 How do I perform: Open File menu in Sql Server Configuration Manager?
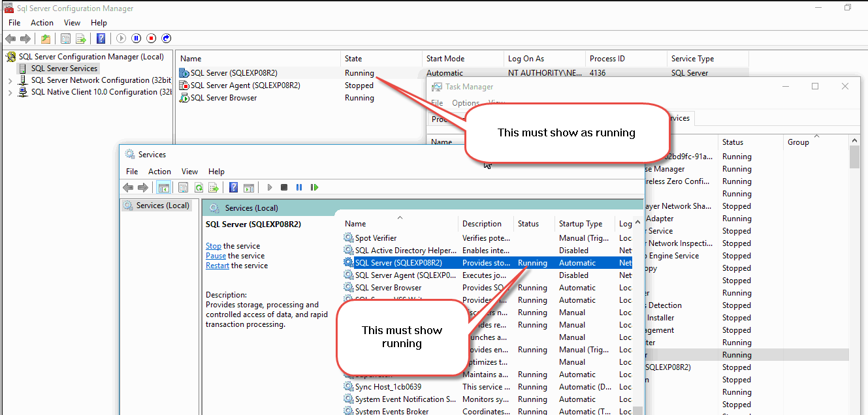[x=14, y=23]
